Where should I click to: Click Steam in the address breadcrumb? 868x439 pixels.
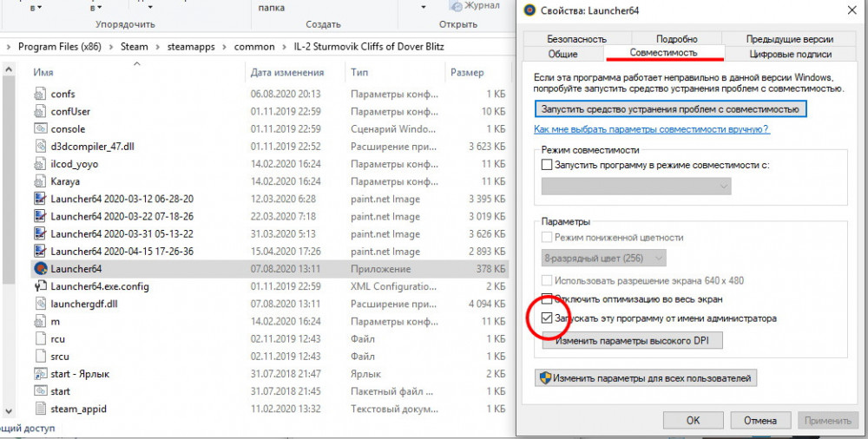135,47
